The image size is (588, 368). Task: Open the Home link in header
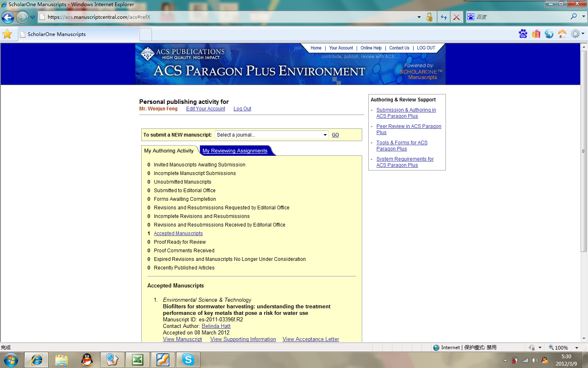(316, 48)
